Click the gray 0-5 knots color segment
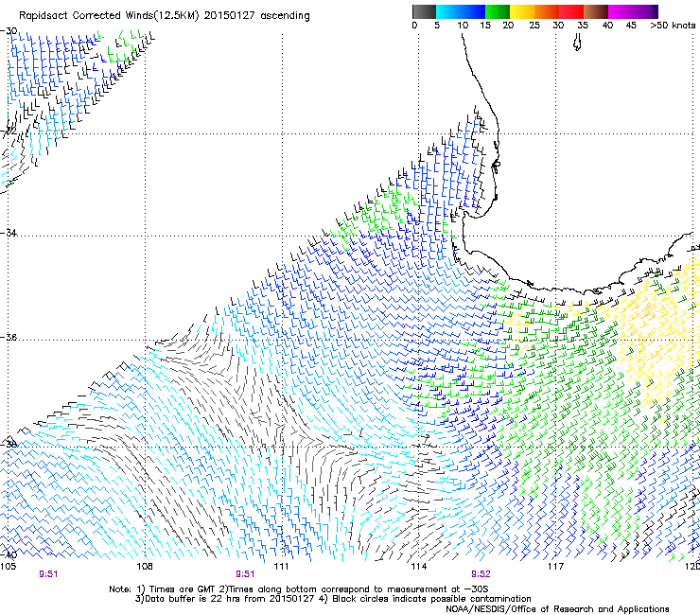700x615 pixels. tap(424, 11)
